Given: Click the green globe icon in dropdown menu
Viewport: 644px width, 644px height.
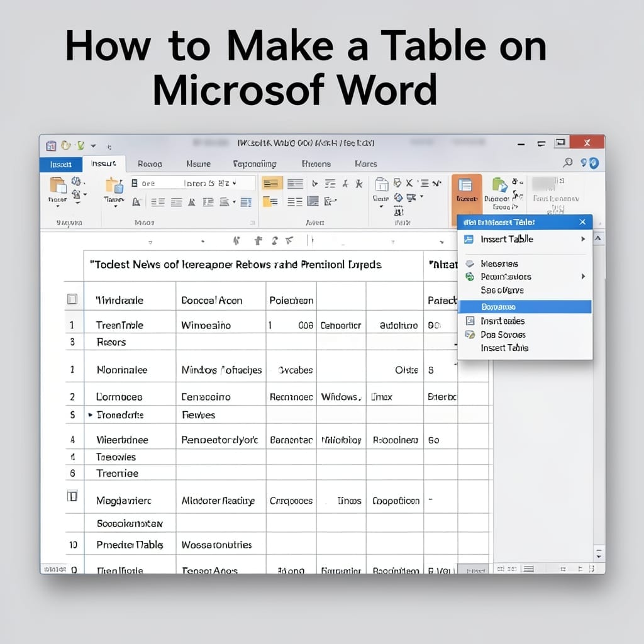Looking at the screenshot, I should 469,277.
